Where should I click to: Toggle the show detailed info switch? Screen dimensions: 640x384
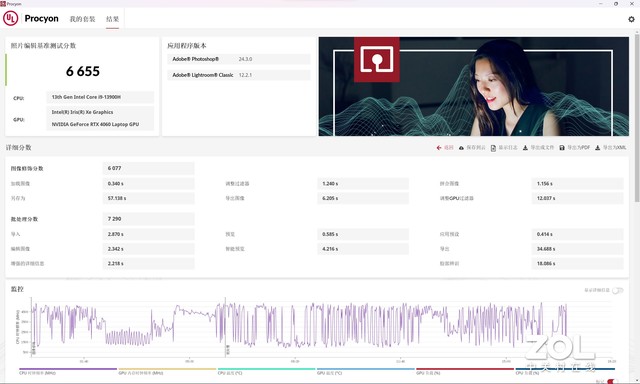[618, 290]
